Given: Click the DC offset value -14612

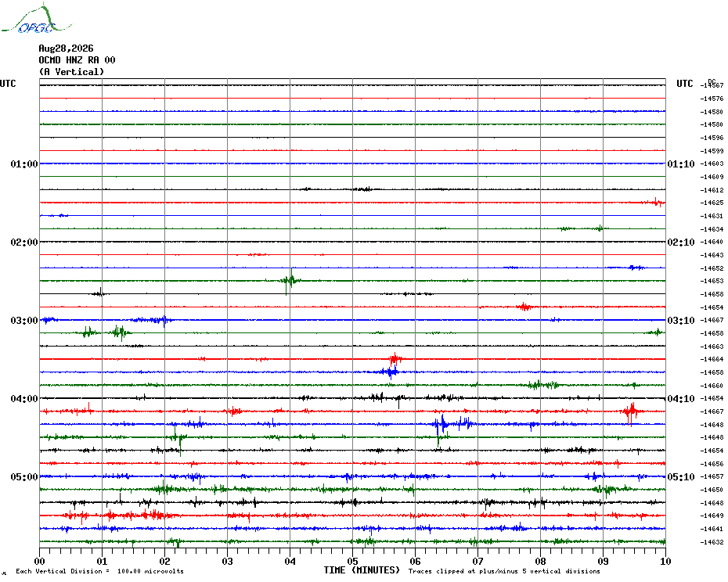Looking at the screenshot, I should coord(712,190).
